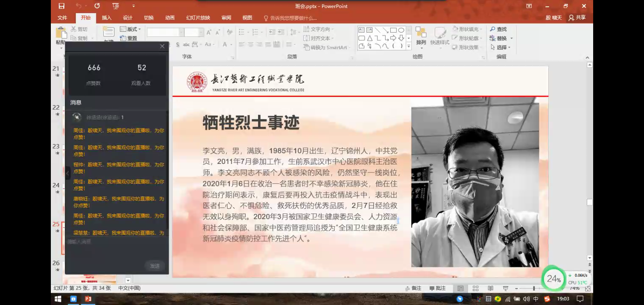The width and height of the screenshot is (644, 305).
Task: Open the font size combo box
Action: click(194, 32)
